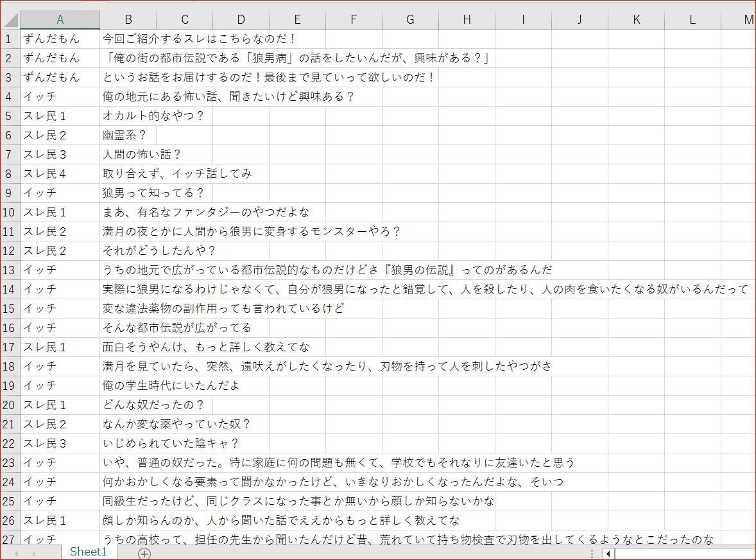Click previous sheet navigation arrow
The height and width of the screenshot is (560, 756).
(x=17, y=553)
